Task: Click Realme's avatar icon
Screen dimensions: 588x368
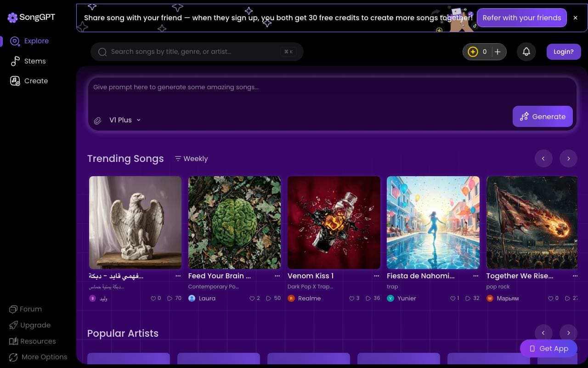Action: click(291, 299)
